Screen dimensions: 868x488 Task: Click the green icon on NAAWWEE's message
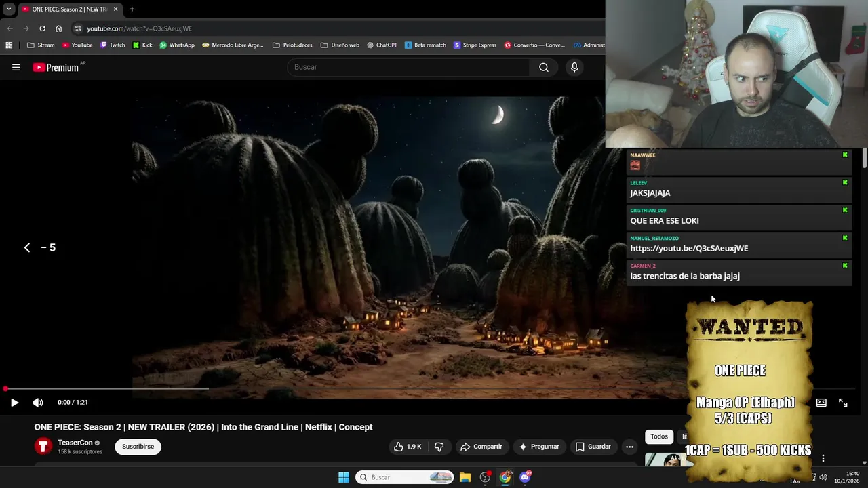pos(845,155)
